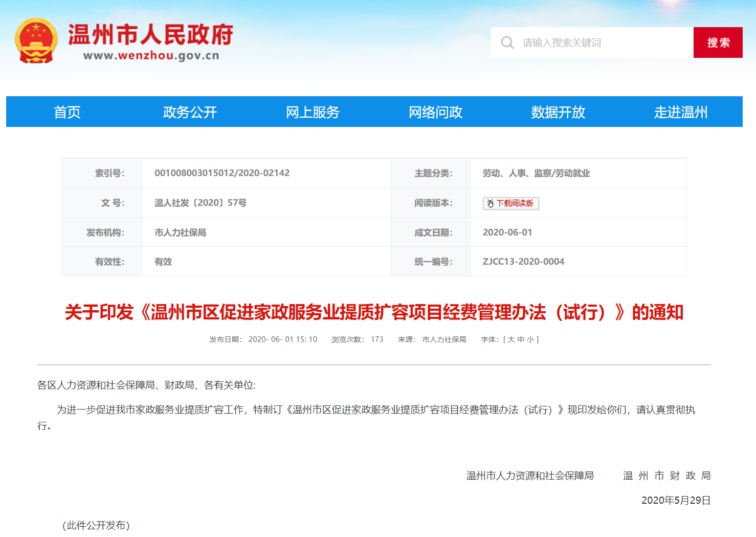This screenshot has height=537, width=756.
Task: Click the 温州市人民政府 site title logo
Action: click(x=150, y=34)
